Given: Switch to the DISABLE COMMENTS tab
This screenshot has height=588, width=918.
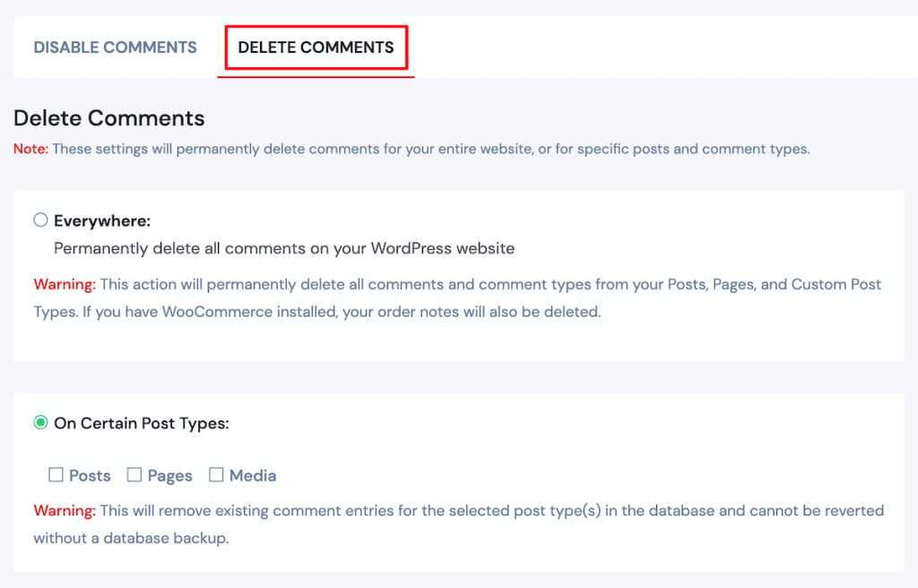Looking at the screenshot, I should point(115,47).
